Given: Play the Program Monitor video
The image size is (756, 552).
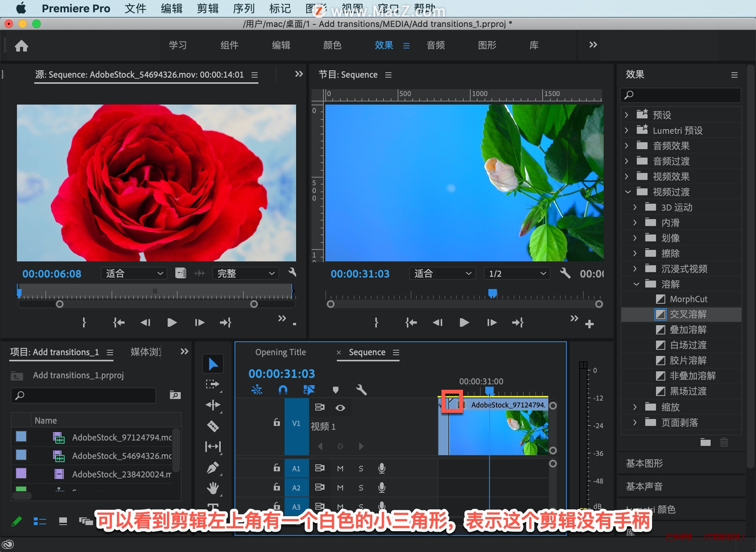Looking at the screenshot, I should click(464, 322).
